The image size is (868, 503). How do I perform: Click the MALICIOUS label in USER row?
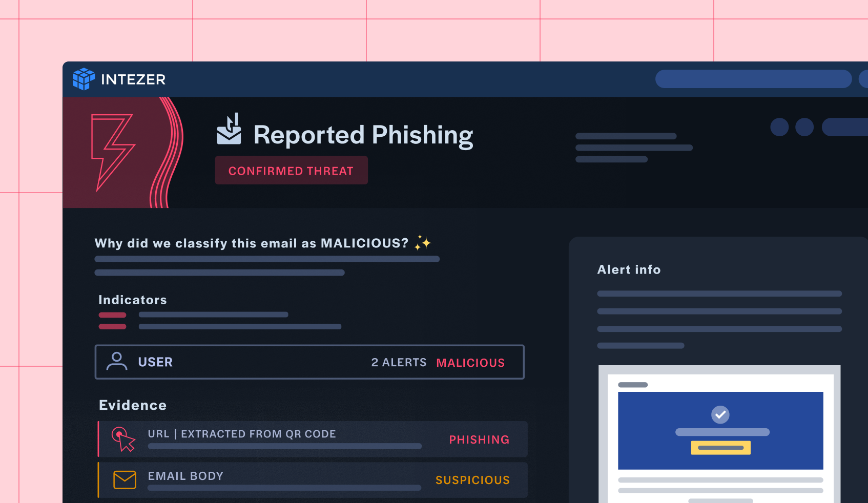pyautogui.click(x=470, y=363)
